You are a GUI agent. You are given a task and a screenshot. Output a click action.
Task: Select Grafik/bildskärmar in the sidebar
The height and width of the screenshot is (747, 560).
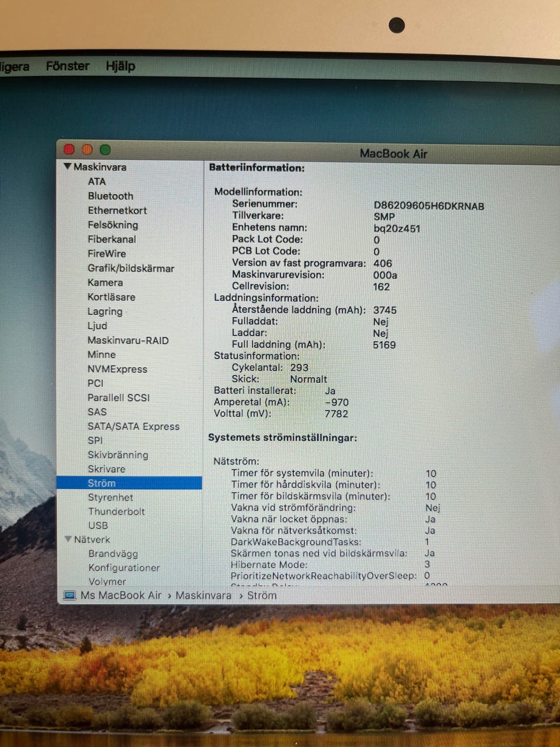(x=131, y=268)
